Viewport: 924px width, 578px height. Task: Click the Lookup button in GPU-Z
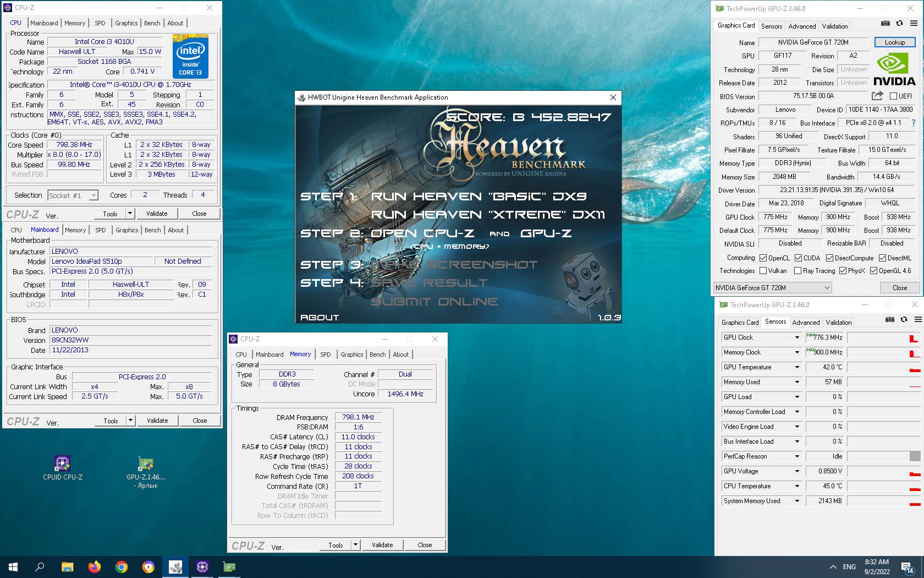894,42
